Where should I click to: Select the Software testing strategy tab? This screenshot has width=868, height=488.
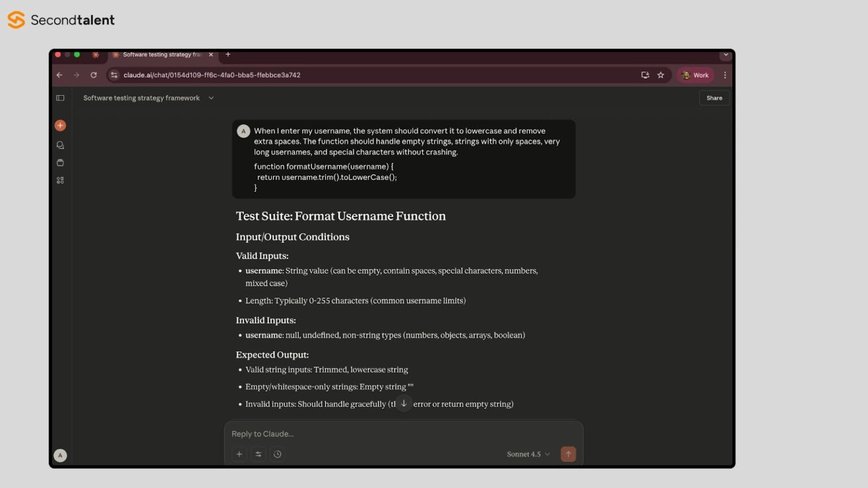click(x=162, y=55)
